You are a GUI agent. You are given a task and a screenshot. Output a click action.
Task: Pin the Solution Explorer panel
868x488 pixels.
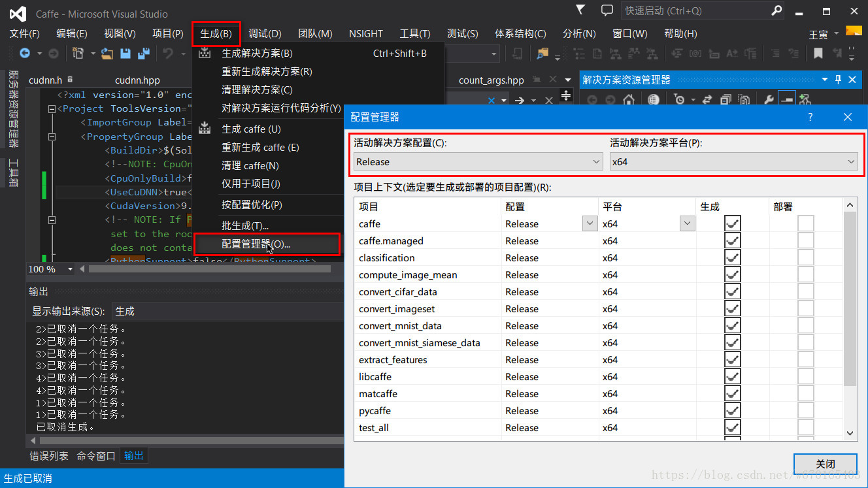(x=838, y=79)
